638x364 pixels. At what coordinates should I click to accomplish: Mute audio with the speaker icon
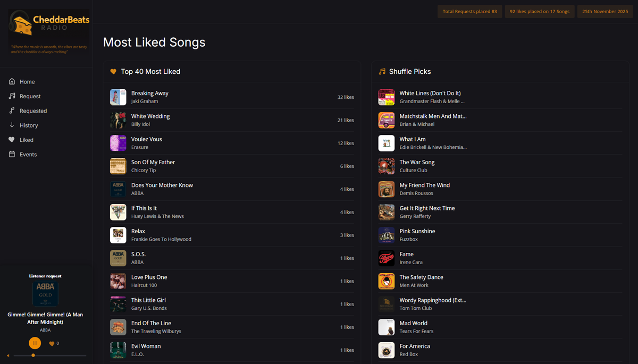tap(8, 355)
